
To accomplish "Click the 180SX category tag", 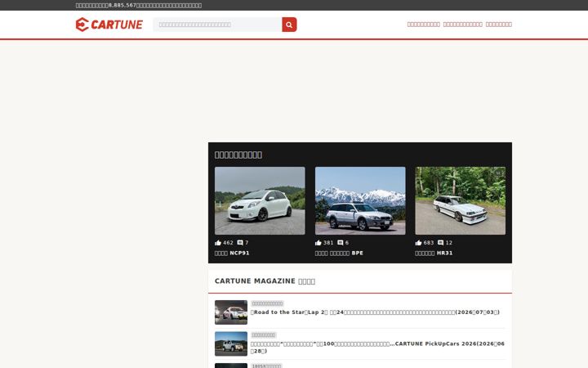I will coord(266,366).
